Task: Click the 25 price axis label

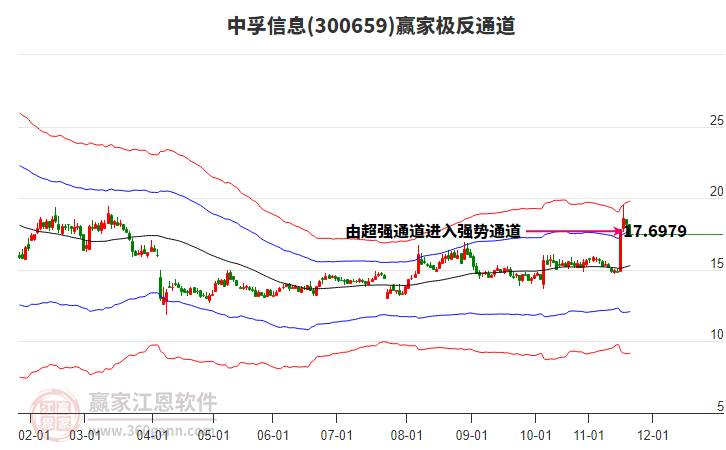Action: (x=716, y=120)
